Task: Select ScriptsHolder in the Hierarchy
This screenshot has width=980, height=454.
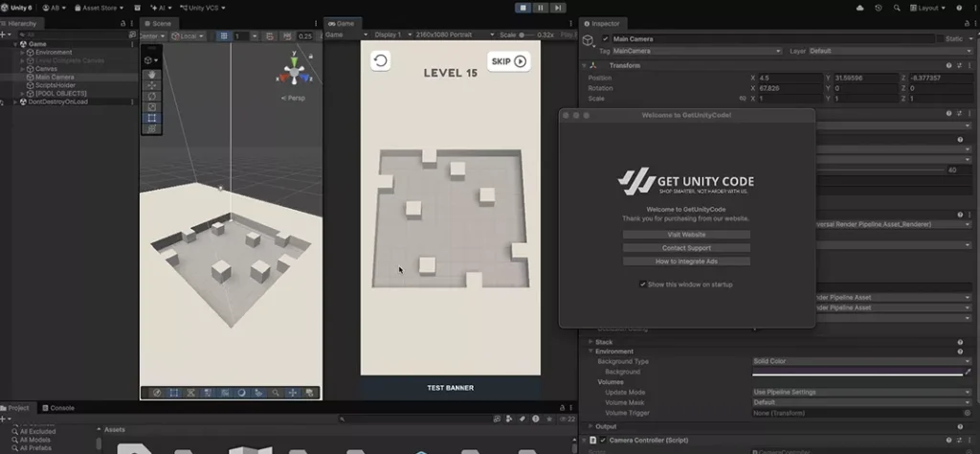Action: [x=55, y=85]
